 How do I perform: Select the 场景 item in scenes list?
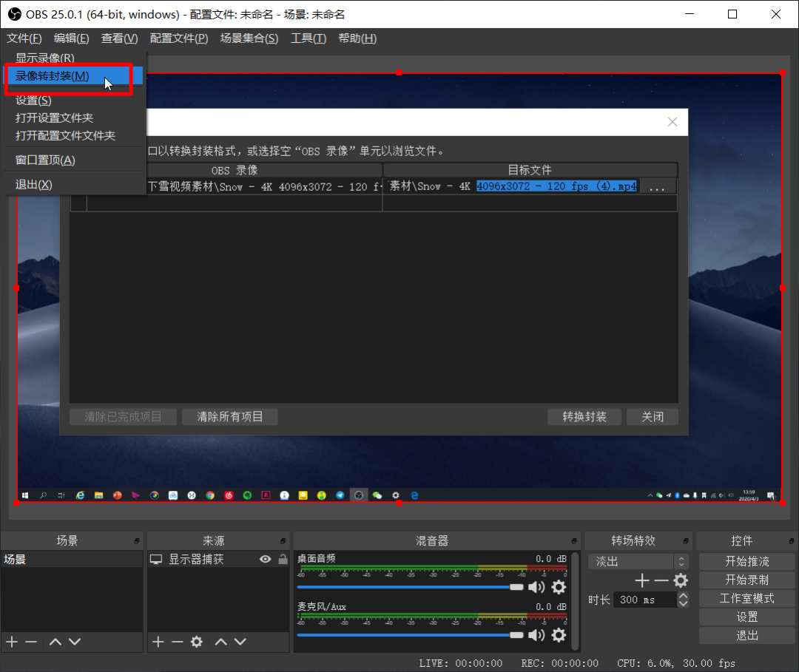pyautogui.click(x=72, y=560)
